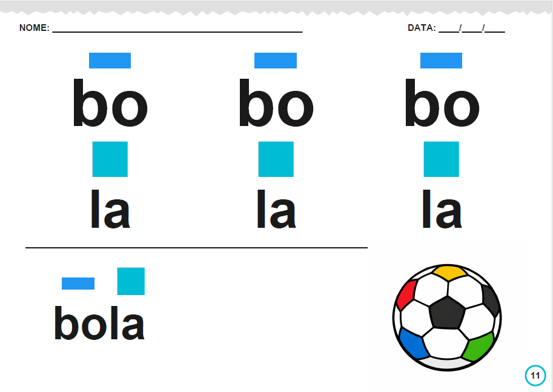
Task: Click the right 'la' syllable
Action: pos(442,209)
